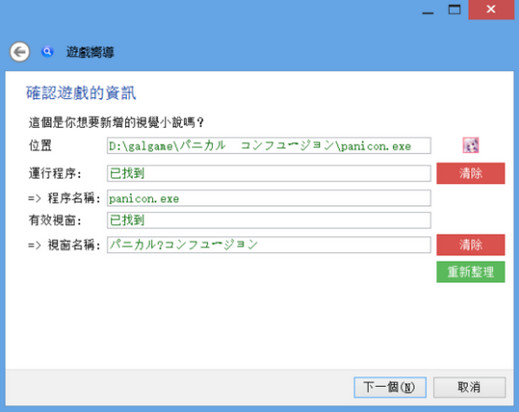This screenshot has height=412, width=519.
Task: Proceed with the 下一個(N) button
Action: click(x=390, y=387)
